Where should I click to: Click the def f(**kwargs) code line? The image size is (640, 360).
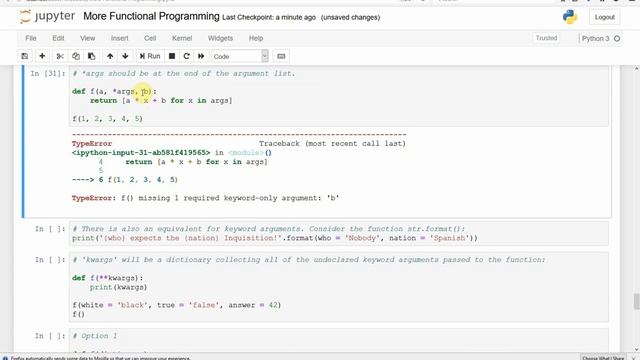tap(108, 278)
